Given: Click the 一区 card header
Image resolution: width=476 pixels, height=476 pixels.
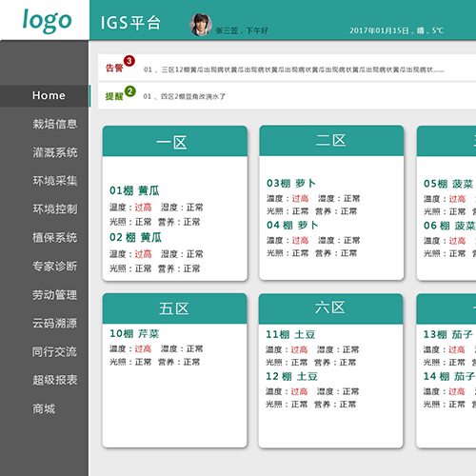Looking at the screenshot, I should click(175, 141).
